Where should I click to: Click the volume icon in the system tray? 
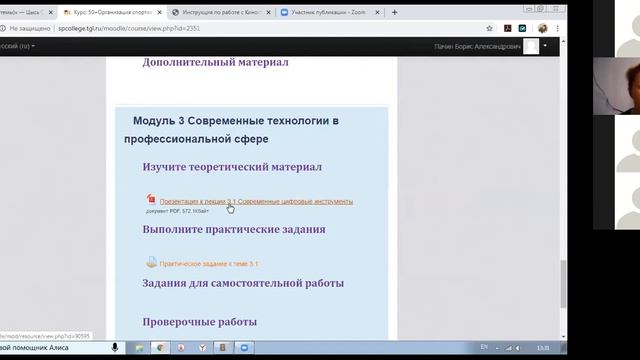pos(518,348)
